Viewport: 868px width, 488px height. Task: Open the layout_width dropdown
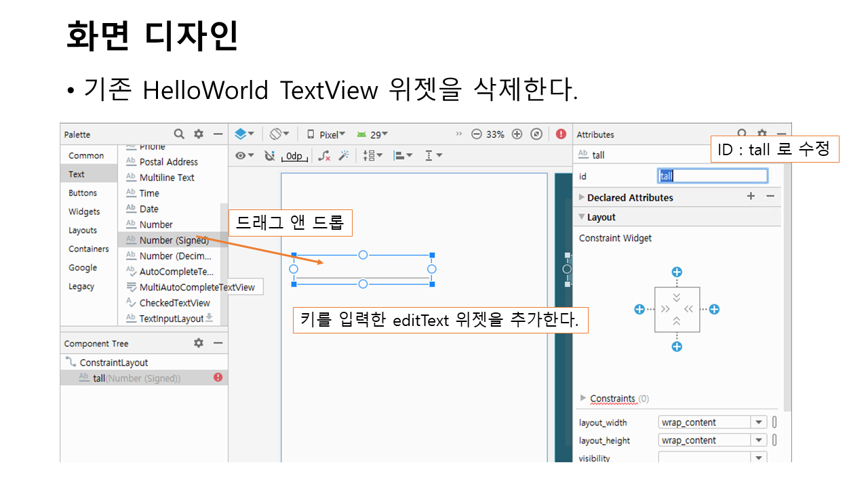click(x=759, y=422)
